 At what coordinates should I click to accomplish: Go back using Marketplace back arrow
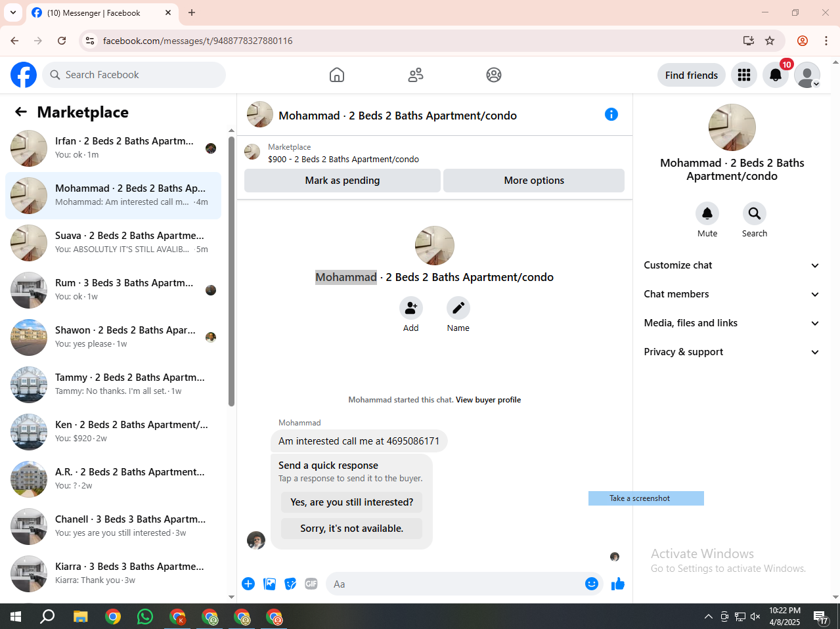coord(21,112)
